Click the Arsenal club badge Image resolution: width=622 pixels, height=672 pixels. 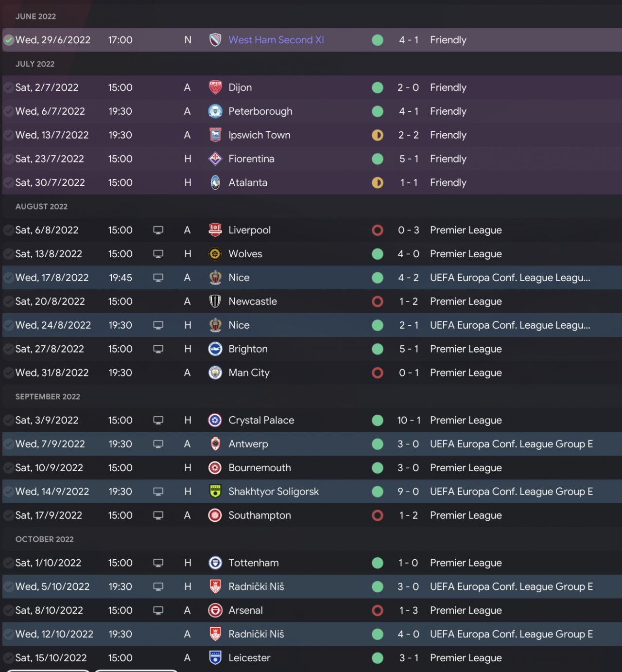point(215,610)
